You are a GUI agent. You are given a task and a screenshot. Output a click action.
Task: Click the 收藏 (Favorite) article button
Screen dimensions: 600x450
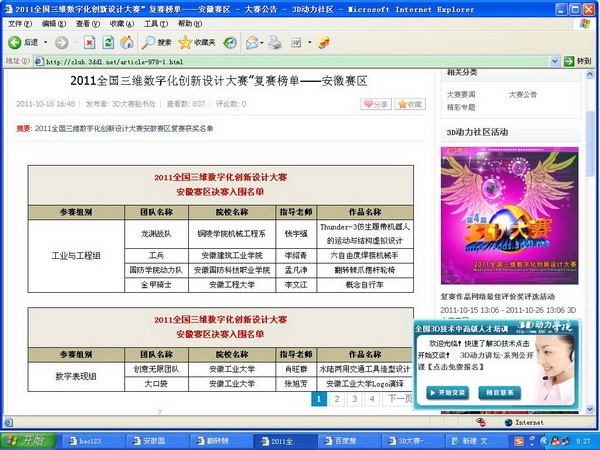click(410, 103)
